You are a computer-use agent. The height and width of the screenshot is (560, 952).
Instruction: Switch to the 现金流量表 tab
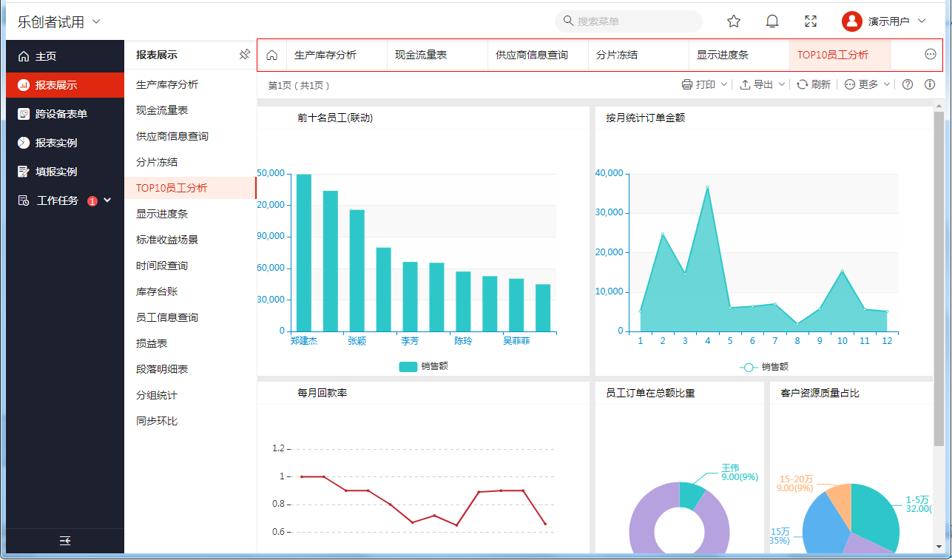pyautogui.click(x=421, y=55)
